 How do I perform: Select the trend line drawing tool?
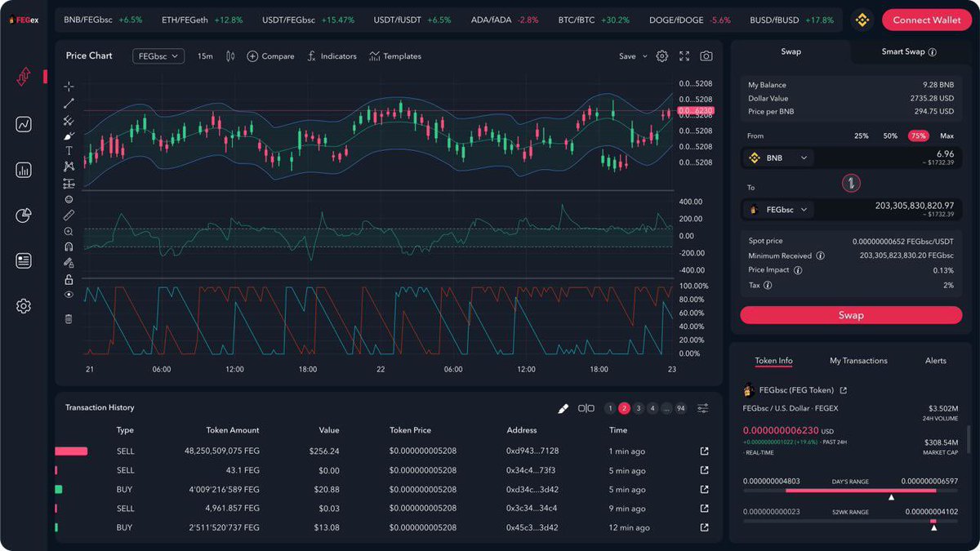(69, 103)
